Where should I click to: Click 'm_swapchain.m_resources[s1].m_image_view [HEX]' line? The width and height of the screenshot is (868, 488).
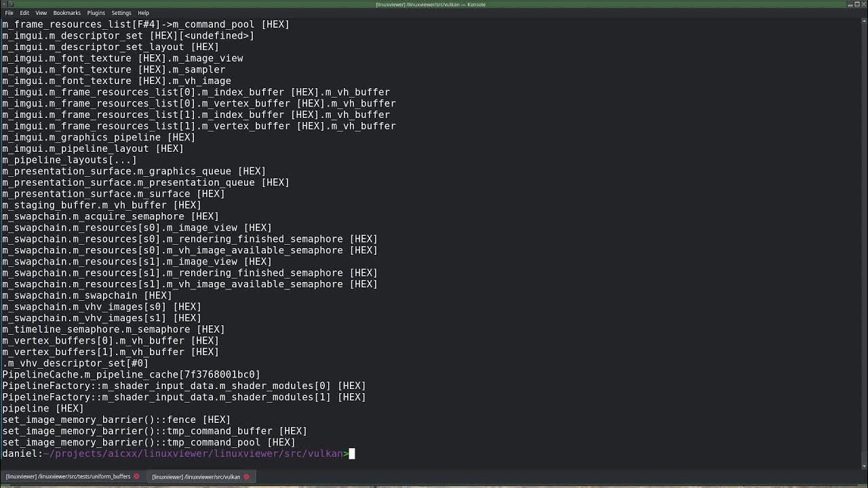137,262
